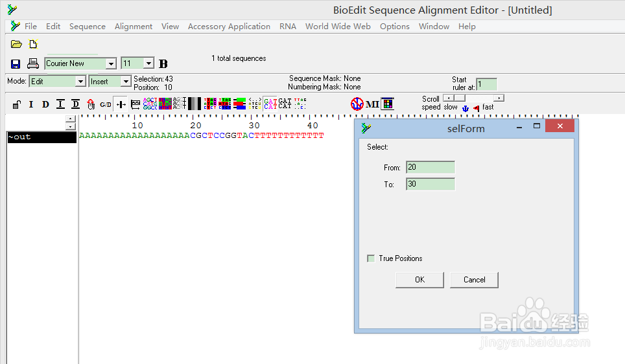This screenshot has height=364, width=625.
Task: Click the padlock lock-sequence icon
Action: click(x=16, y=105)
